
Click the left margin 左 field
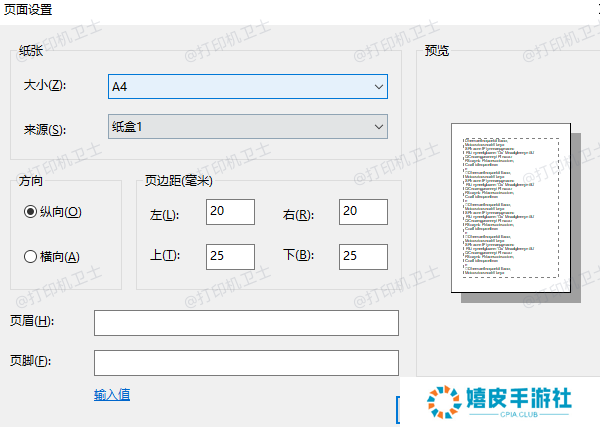[230, 212]
